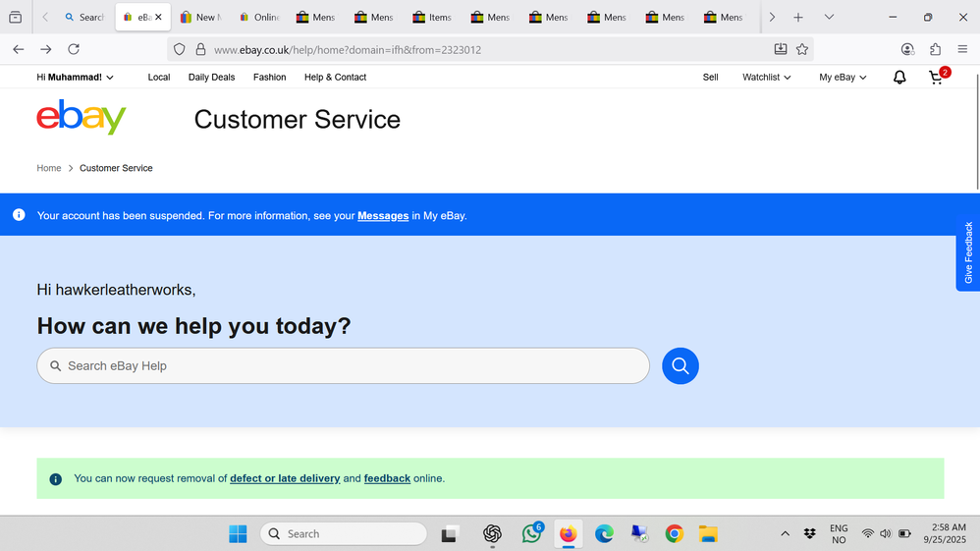Click the Dropbox tray icon
The height and width of the screenshot is (551, 980).
(810, 533)
